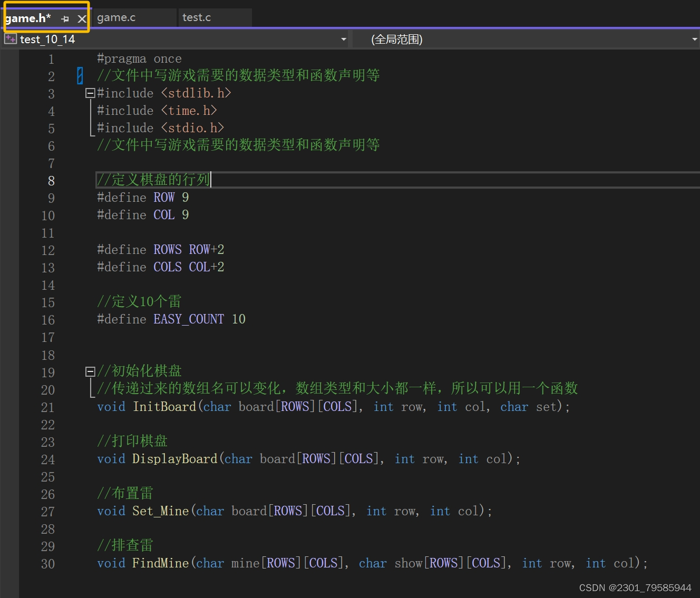Image resolution: width=700 pixels, height=598 pixels.
Task: Click the 'Set_Mine' function name
Action: coord(161,511)
